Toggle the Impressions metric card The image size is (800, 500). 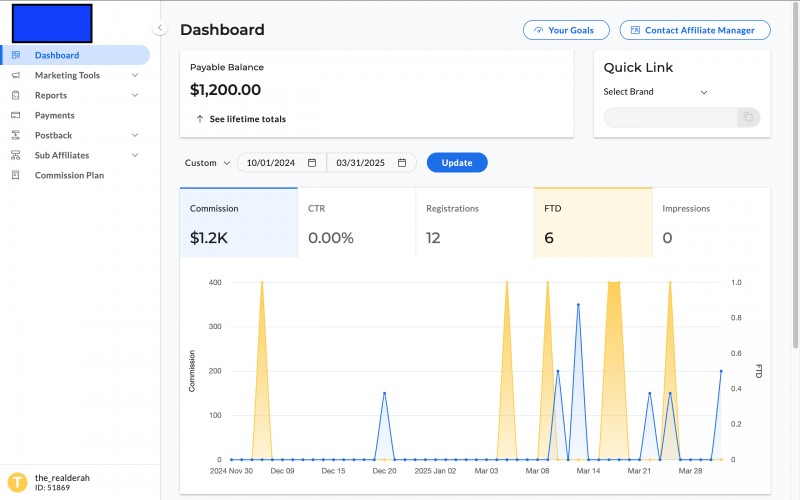pos(710,223)
